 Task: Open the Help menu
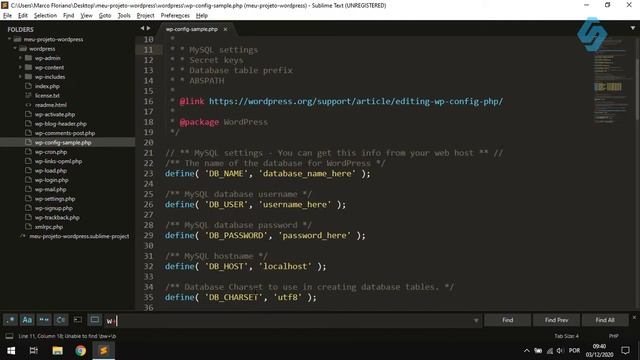[202, 16]
